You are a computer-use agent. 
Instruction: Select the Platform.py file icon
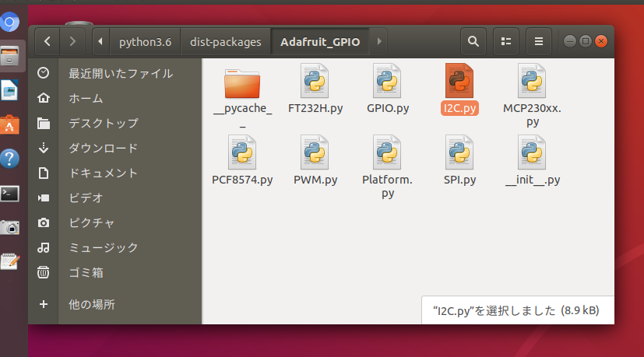(387, 152)
